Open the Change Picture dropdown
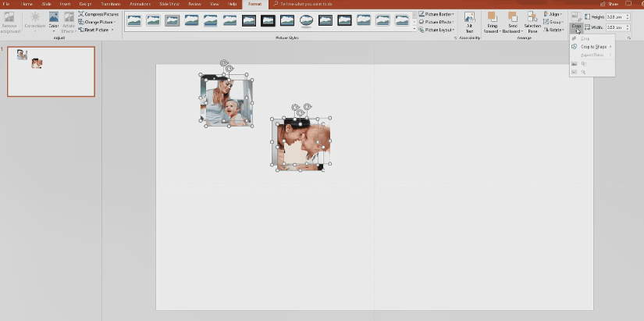Screen dimensions: 644x321 97,22
